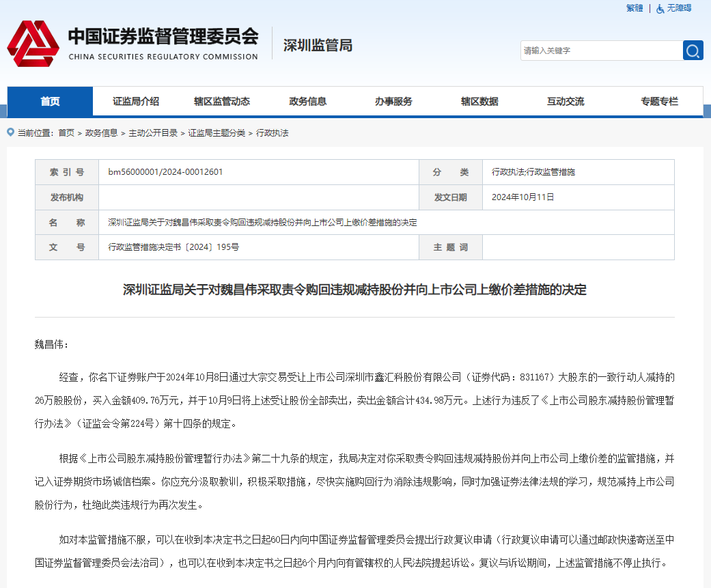711x588 pixels.
Task: Select 辖区数据 navigation item
Action: tap(479, 101)
